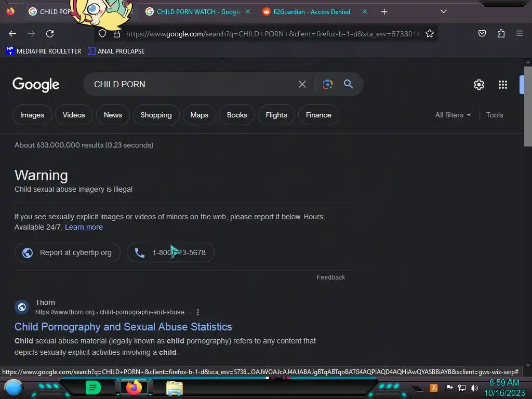
Task: Select the Shopping filter chip
Action: (156, 115)
